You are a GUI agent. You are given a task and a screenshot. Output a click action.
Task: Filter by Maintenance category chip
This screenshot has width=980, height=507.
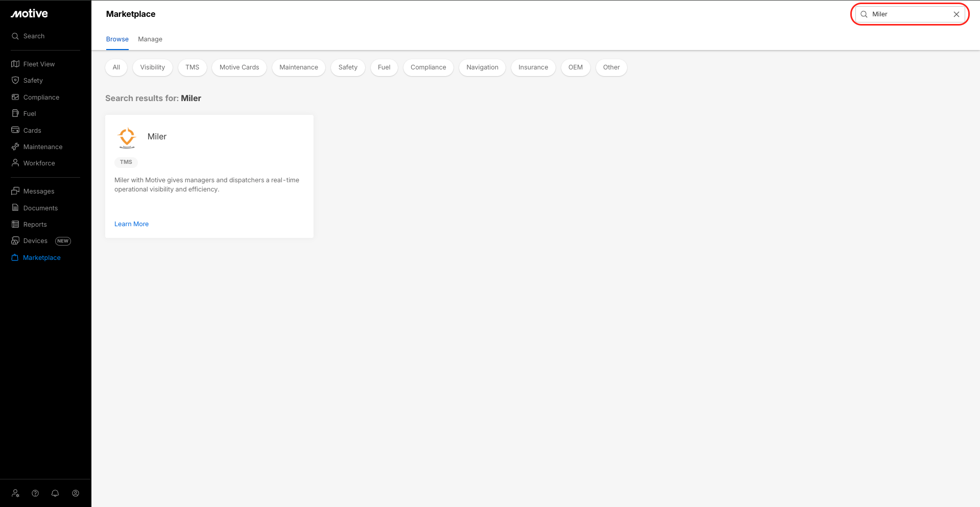pos(299,67)
